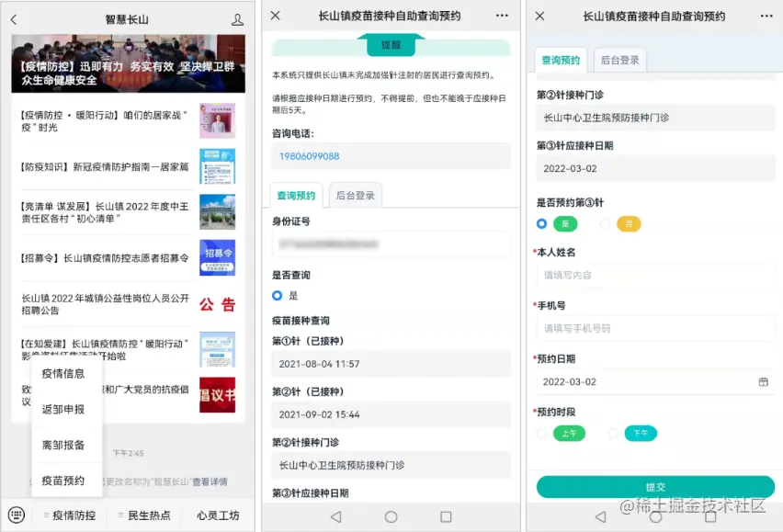Open the 招募令 thumbnail image
Viewport: 783px width, 532px height.
(217, 257)
